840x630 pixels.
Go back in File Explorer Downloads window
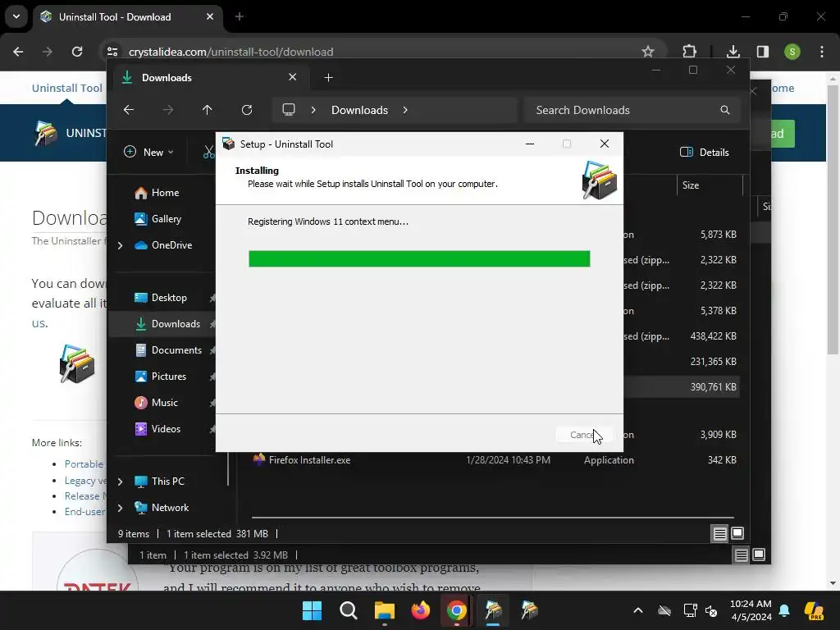129,110
